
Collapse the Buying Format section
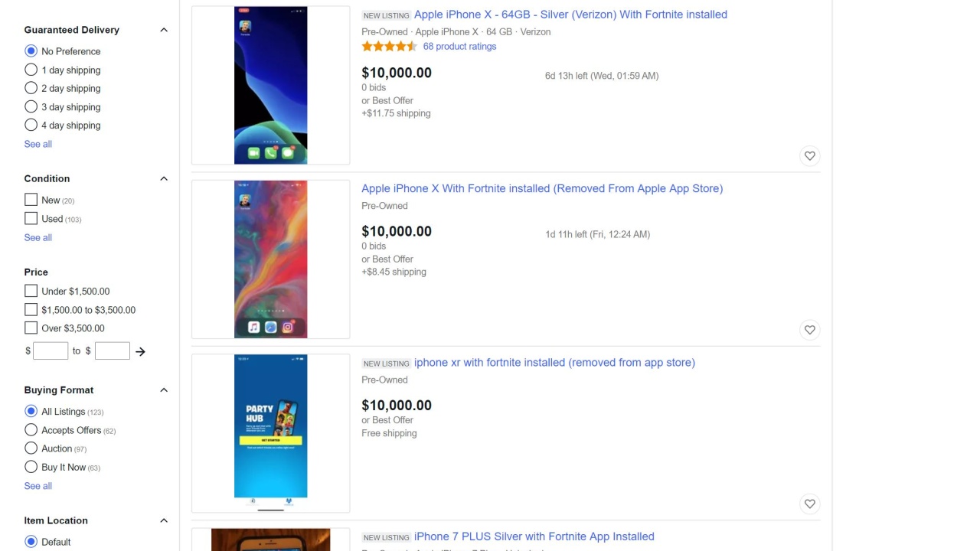click(x=163, y=390)
